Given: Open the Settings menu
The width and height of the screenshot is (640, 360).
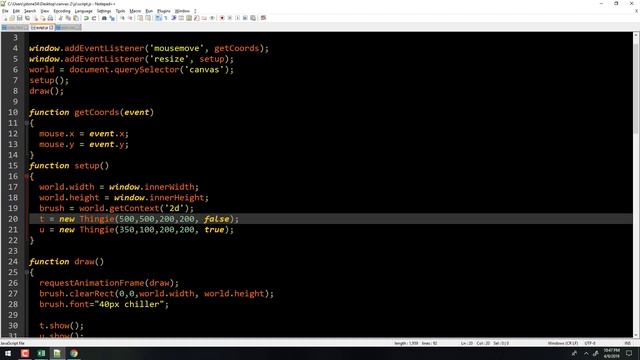Looking at the screenshot, I should [104, 11].
